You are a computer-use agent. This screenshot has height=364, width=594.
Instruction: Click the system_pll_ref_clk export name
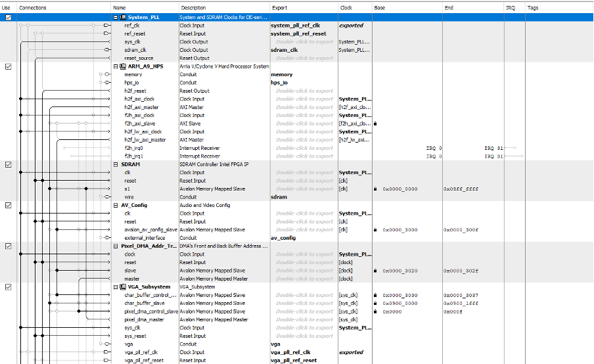point(296,26)
